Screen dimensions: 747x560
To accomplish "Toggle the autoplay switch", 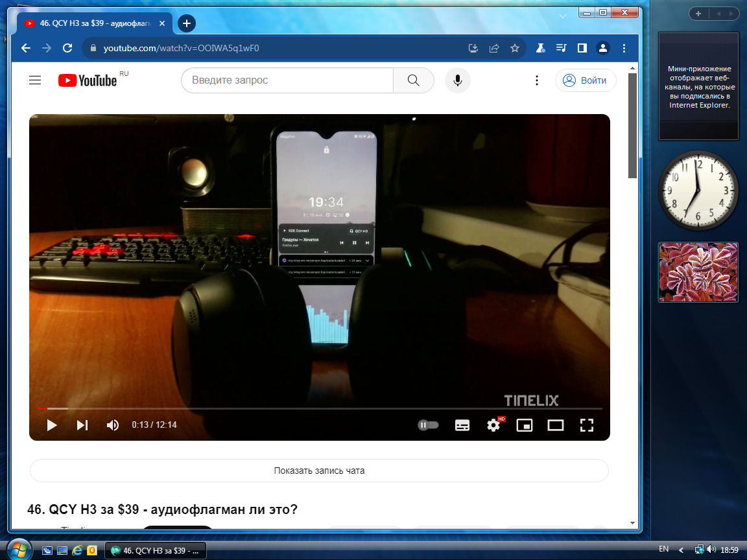I will (x=428, y=425).
